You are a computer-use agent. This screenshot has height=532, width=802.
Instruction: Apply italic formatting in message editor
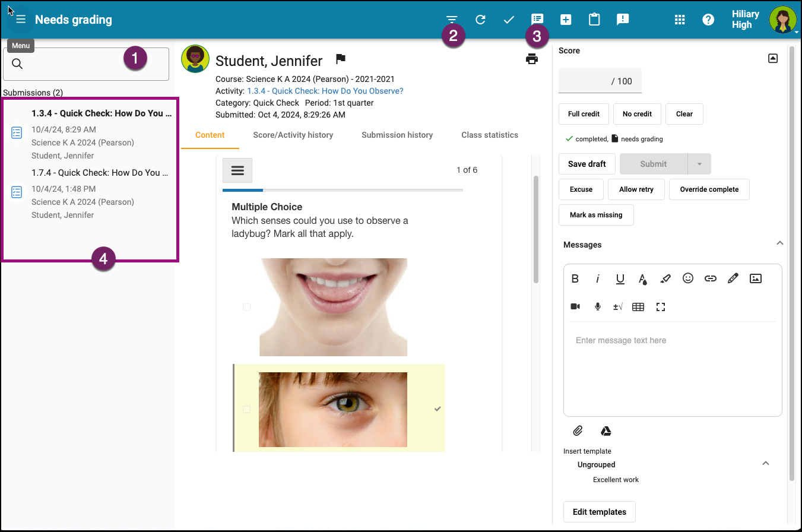coord(598,278)
